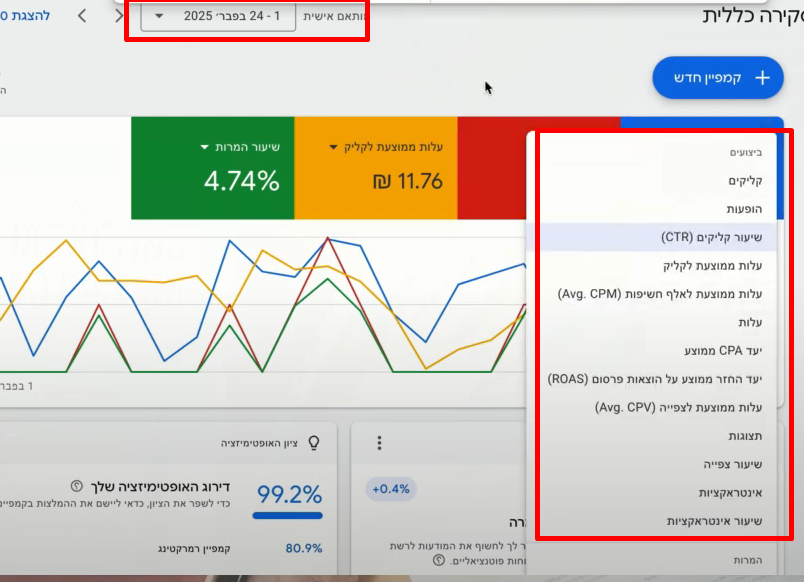Select Avg. CPV menu entry
This screenshot has height=582, width=804.
652,408
